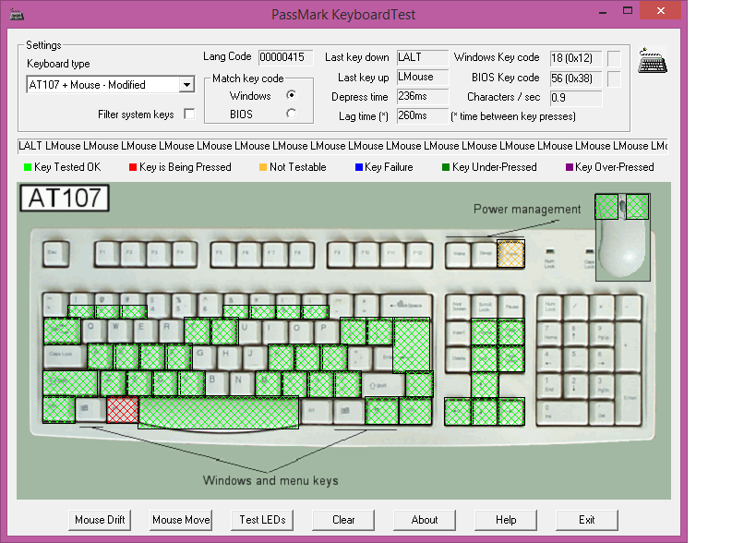Click the right mouse button on mouse image
The image size is (756, 543).
pyautogui.click(x=638, y=207)
